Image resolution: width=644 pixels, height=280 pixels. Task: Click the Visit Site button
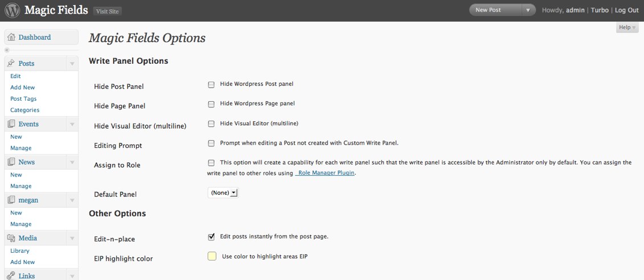pyautogui.click(x=108, y=11)
